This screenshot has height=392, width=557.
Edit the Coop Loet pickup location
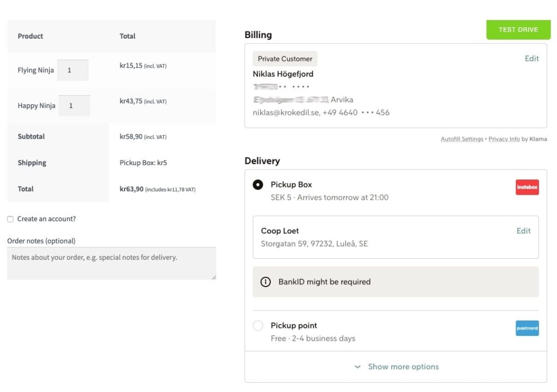[523, 231]
